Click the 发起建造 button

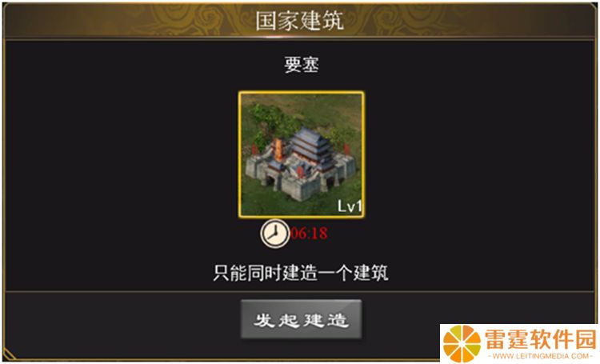point(301,319)
